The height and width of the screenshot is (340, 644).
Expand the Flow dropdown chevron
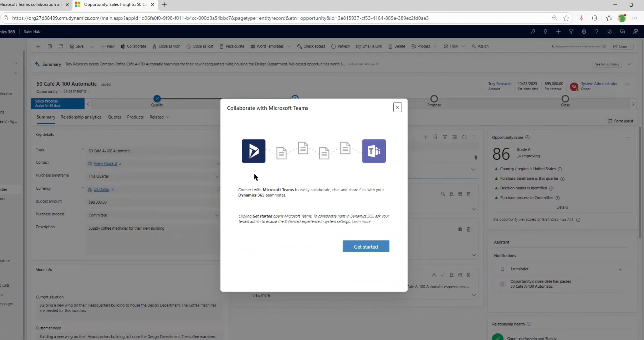(463, 47)
